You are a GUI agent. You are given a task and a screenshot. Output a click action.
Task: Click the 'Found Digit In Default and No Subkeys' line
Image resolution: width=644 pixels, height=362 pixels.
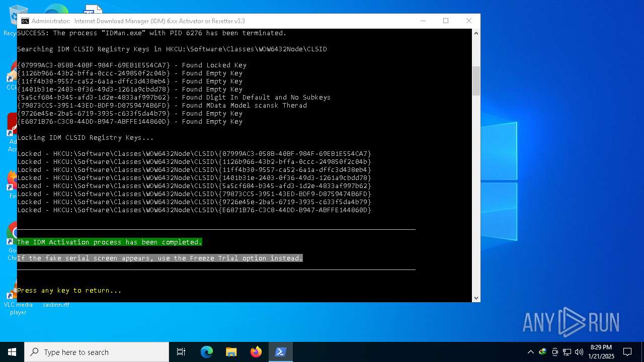point(174,97)
